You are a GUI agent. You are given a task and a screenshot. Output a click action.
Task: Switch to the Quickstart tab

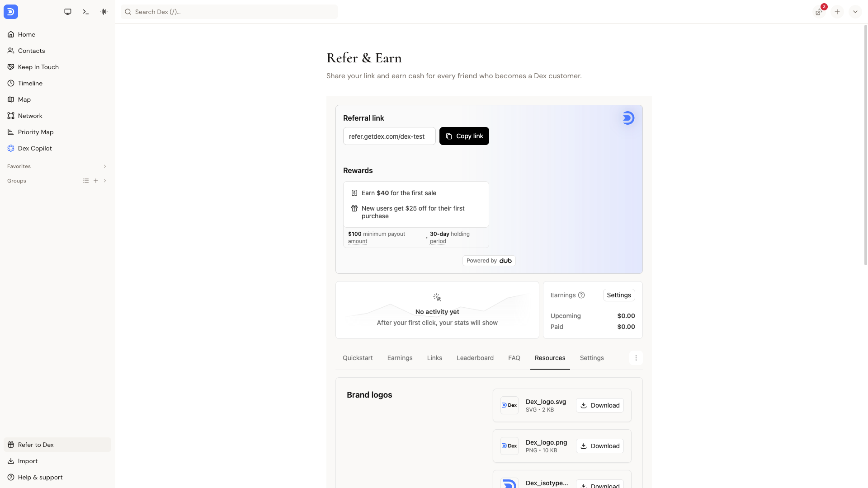click(x=358, y=358)
